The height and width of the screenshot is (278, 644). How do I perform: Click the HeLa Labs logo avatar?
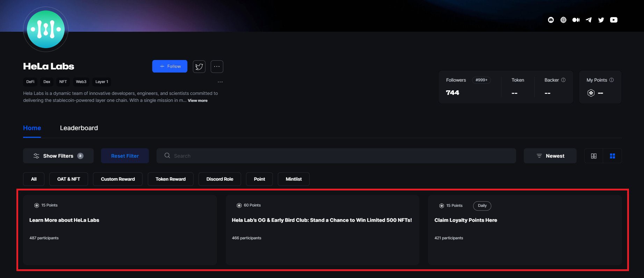tap(46, 29)
